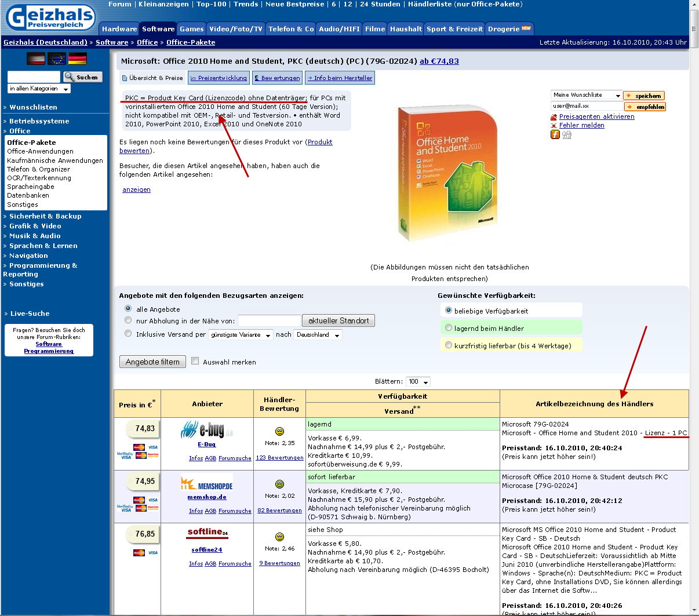Click the softline24 shop logo
This screenshot has width=699, height=616.
pyautogui.click(x=207, y=532)
